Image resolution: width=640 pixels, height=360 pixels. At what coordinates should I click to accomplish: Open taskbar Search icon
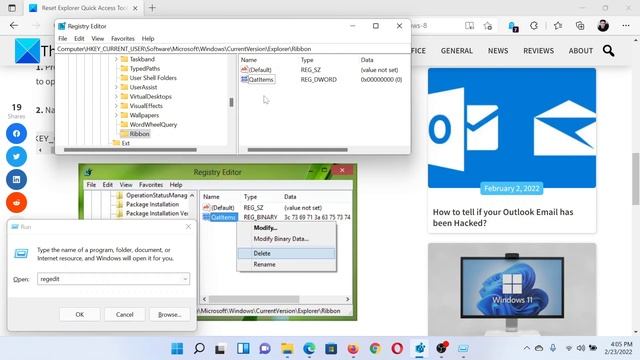[199, 349]
